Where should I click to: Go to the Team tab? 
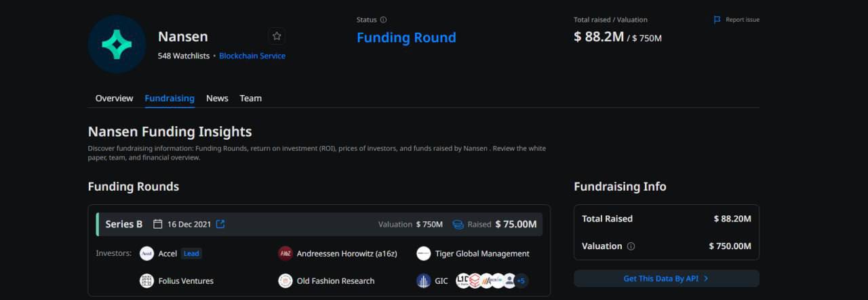pyautogui.click(x=250, y=98)
